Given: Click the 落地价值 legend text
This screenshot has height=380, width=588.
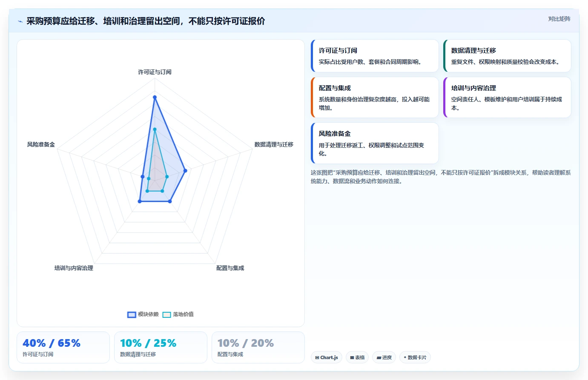Looking at the screenshot, I should tap(183, 314).
